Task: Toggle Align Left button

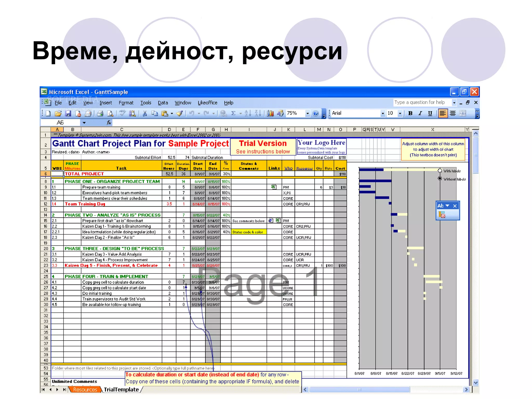Action: pyautogui.click(x=443, y=113)
